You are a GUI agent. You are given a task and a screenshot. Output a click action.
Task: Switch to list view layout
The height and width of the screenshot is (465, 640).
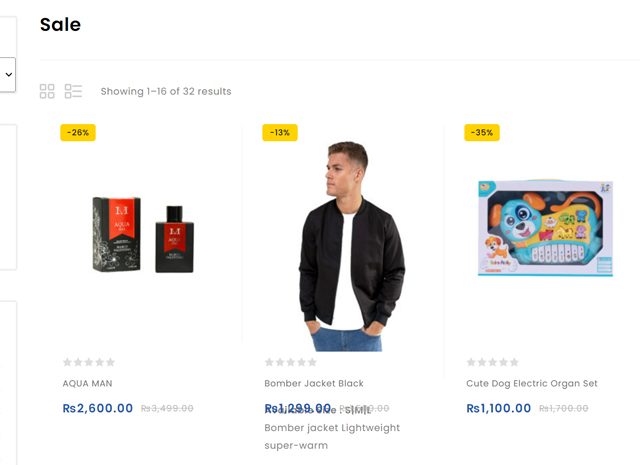tap(73, 92)
